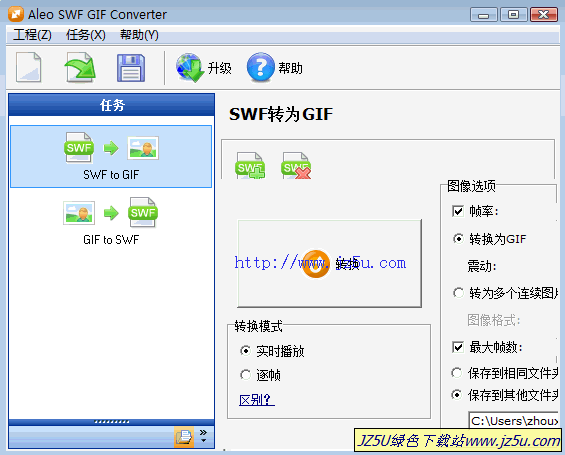Image resolution: width=565 pixels, height=455 pixels.
Task: Click the 任务 panel header
Action: coord(112,105)
